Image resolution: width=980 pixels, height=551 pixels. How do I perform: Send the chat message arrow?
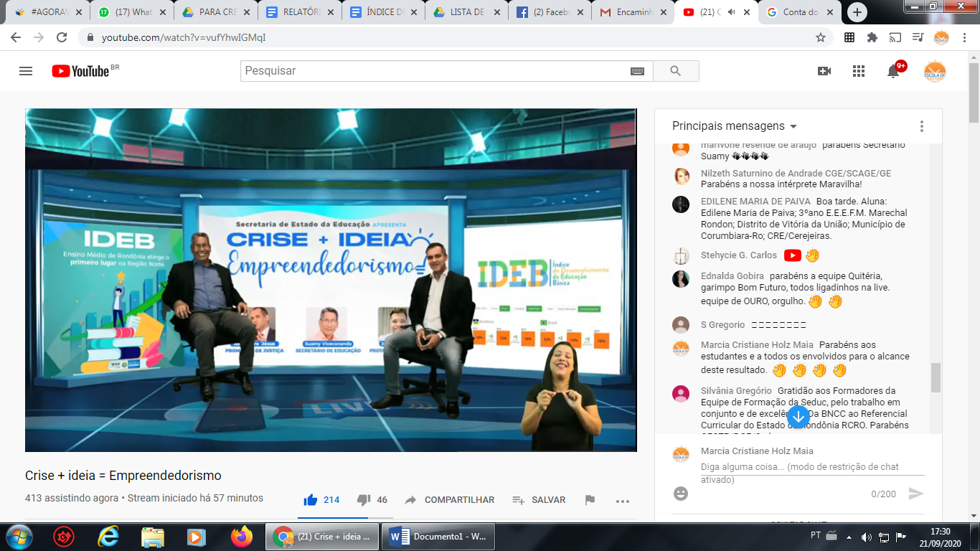[915, 494]
